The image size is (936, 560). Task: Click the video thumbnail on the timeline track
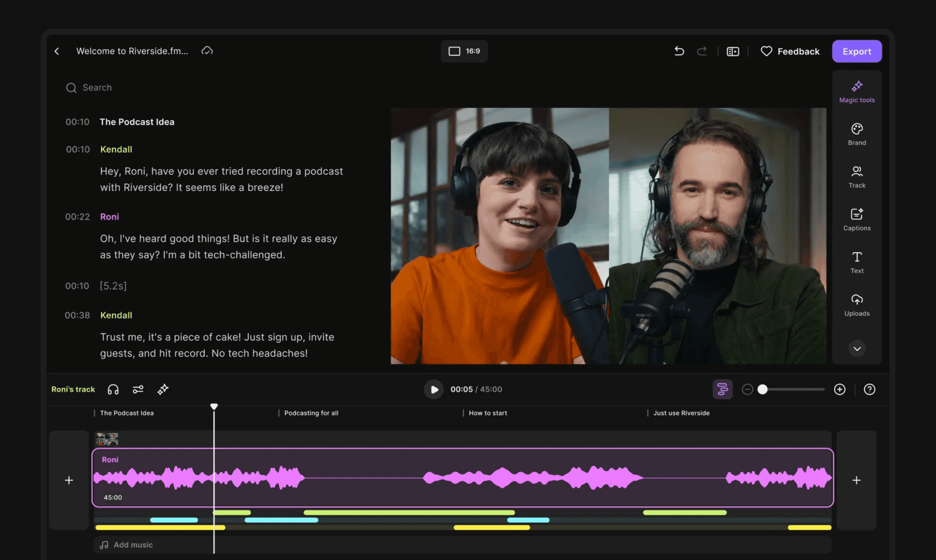(x=107, y=439)
